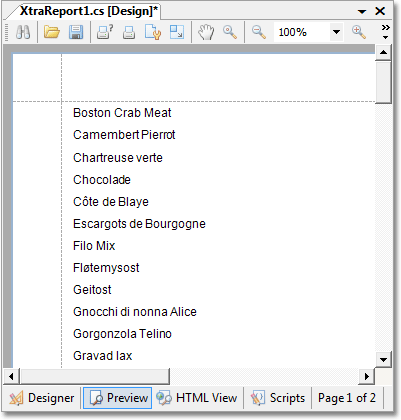The height and width of the screenshot is (420, 401).
Task: Open the Print dialog icon with question mark
Action: [x=105, y=32]
